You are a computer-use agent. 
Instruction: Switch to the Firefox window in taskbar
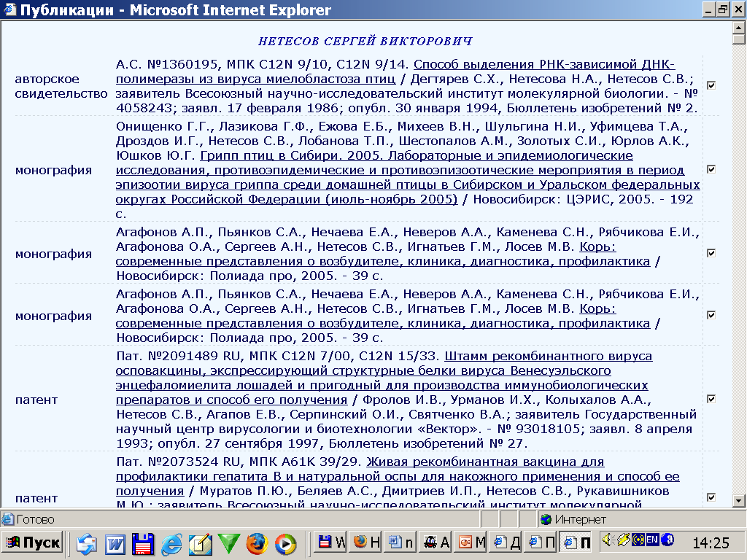[366, 542]
